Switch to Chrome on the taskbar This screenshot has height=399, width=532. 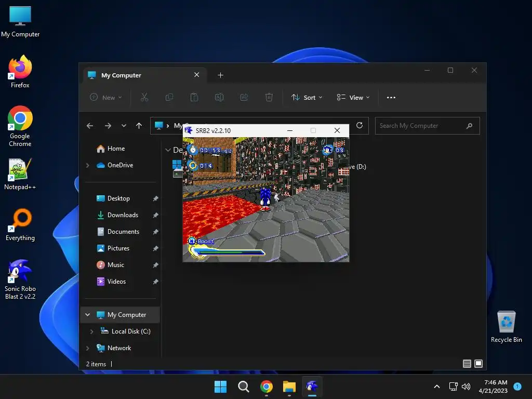pos(267,387)
